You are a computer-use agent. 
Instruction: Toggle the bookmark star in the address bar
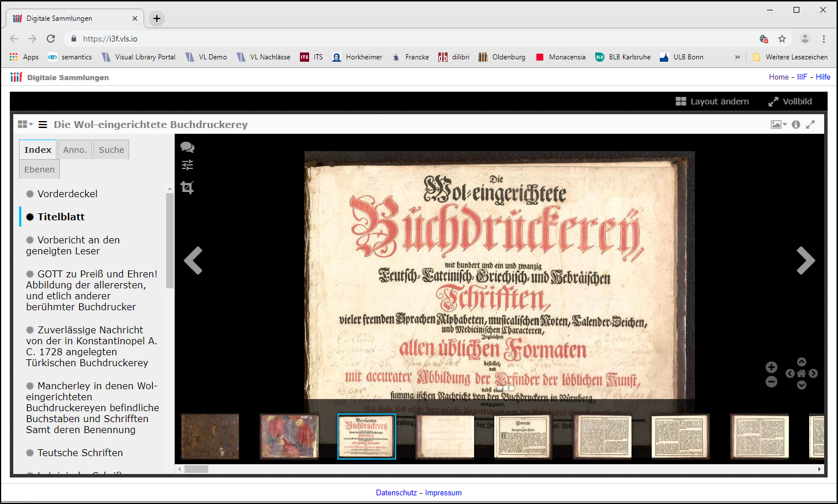782,38
